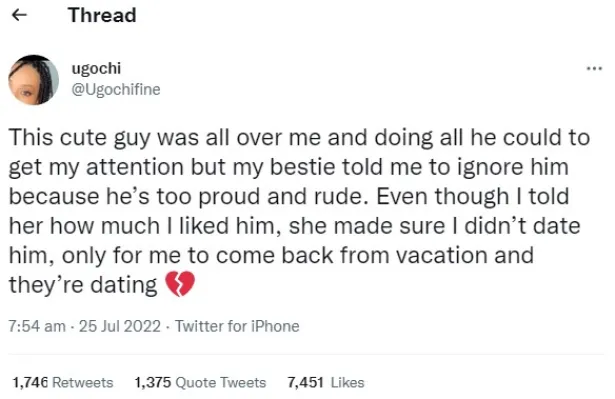Open ugochi's profile picture
Screen dimensions: 615x399
tap(33, 80)
